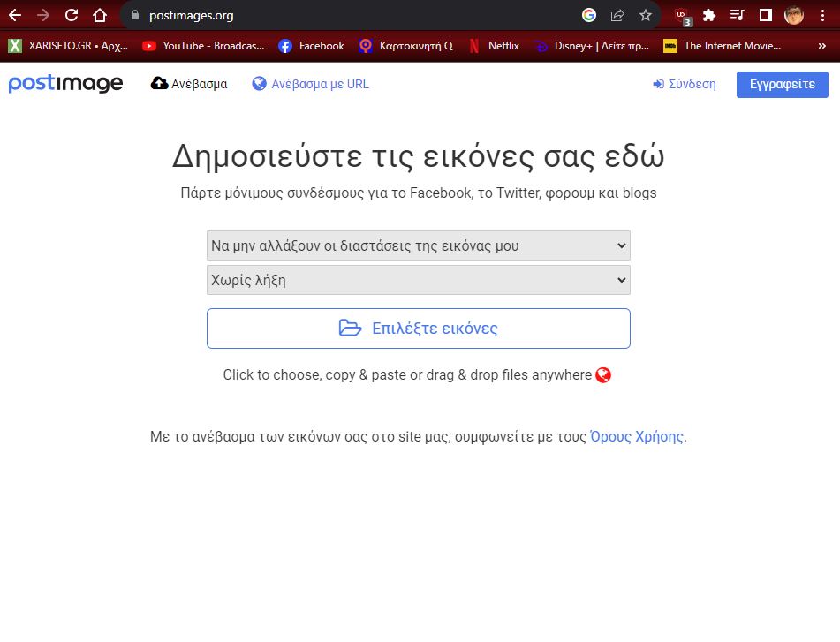This screenshot has height=642, width=840.
Task: Click the red globe icon after drop files text
Action: tap(603, 375)
